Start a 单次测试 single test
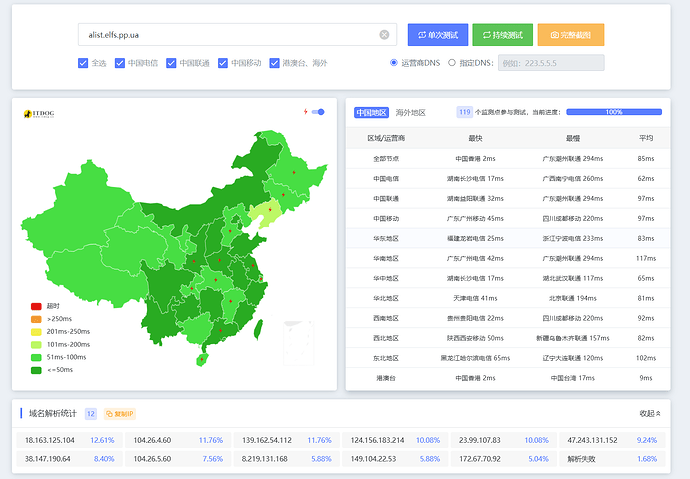This screenshot has height=479, width=690. point(438,35)
